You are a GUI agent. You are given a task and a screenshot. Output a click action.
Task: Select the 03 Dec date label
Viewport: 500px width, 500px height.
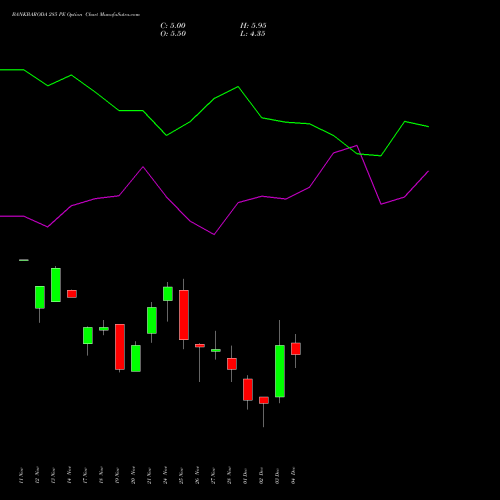(278, 475)
